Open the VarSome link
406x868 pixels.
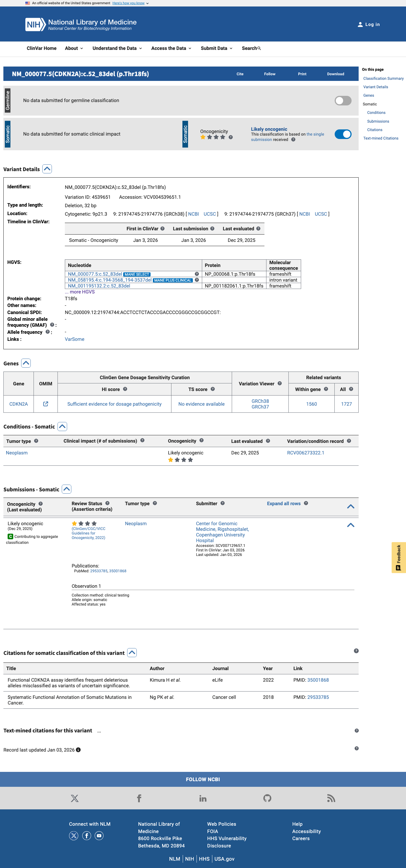tap(74, 339)
